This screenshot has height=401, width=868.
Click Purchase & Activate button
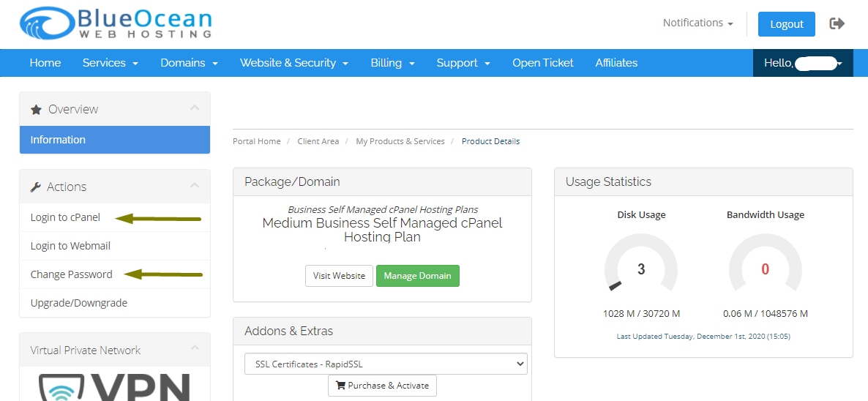[x=382, y=386]
